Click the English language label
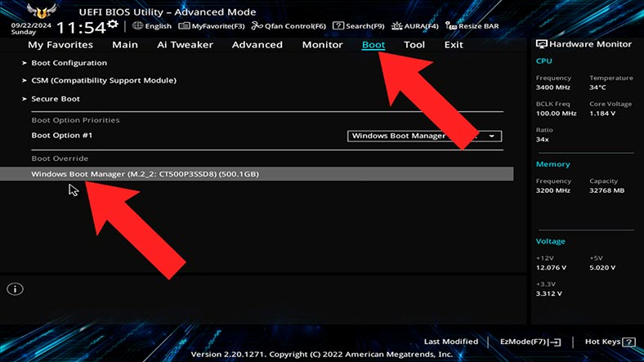The height and width of the screenshot is (362, 644). coord(158,26)
